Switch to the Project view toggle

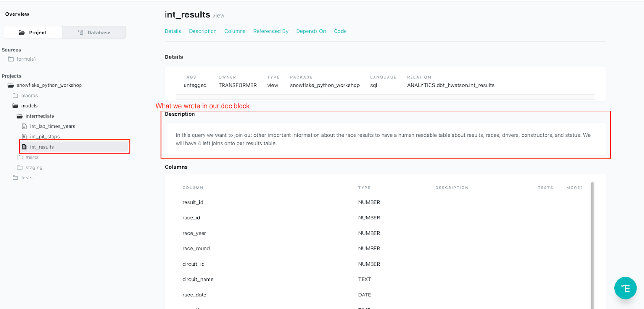(x=32, y=32)
